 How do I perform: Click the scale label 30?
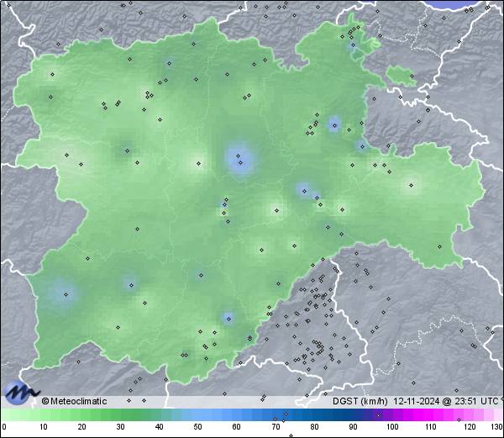(x=120, y=427)
